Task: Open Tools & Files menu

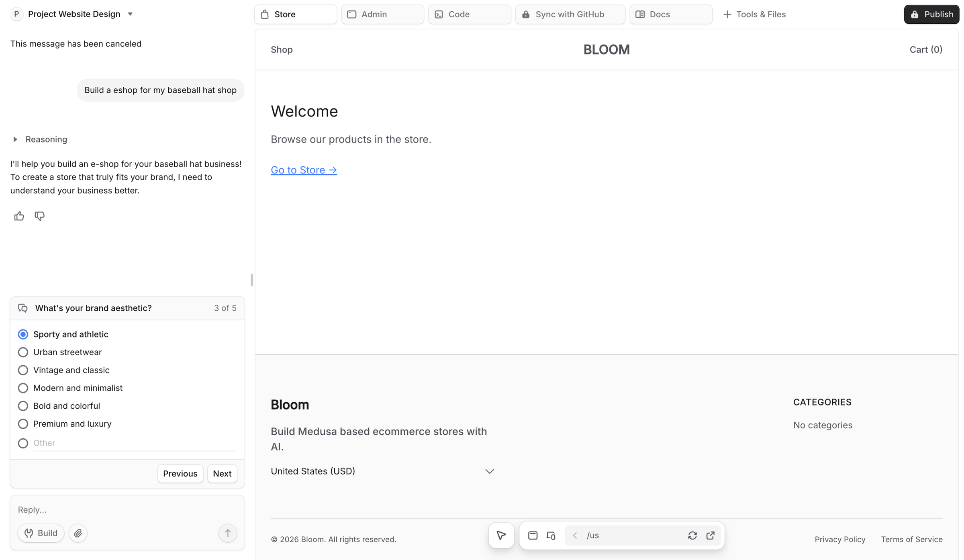Action: [x=754, y=14]
